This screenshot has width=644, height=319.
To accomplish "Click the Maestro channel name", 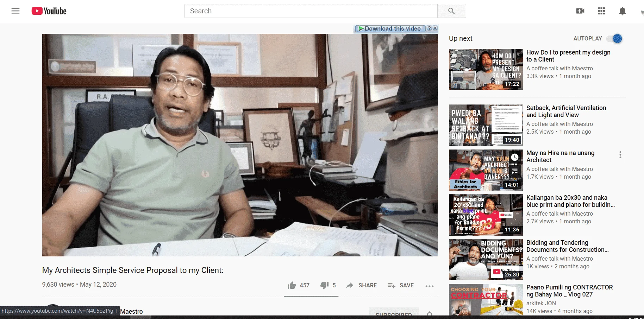I will click(x=131, y=312).
